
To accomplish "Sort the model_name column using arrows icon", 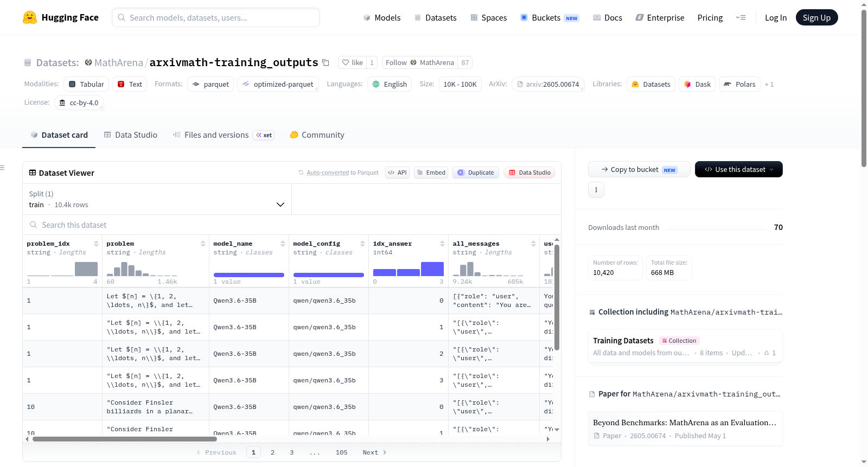I will 283,244.
